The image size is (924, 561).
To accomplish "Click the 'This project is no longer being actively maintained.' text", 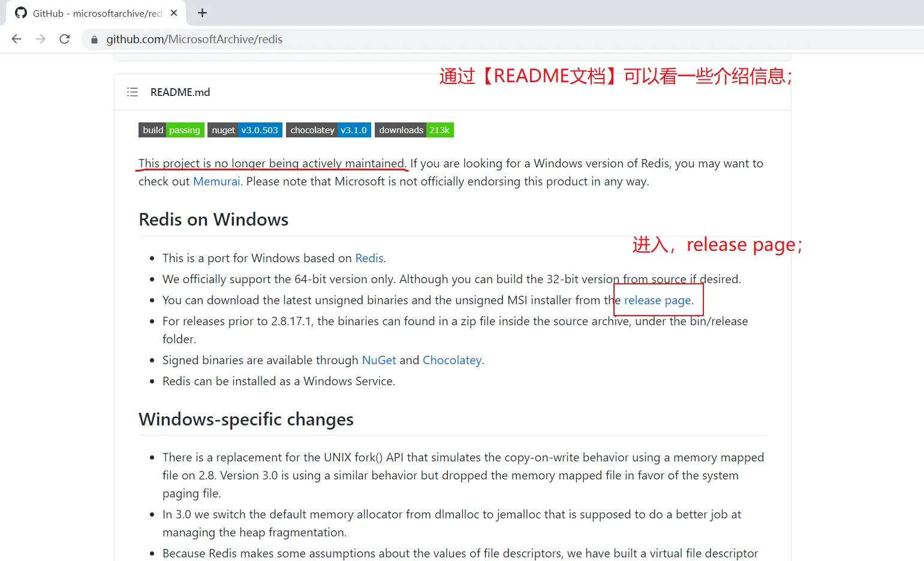I will tap(273, 163).
